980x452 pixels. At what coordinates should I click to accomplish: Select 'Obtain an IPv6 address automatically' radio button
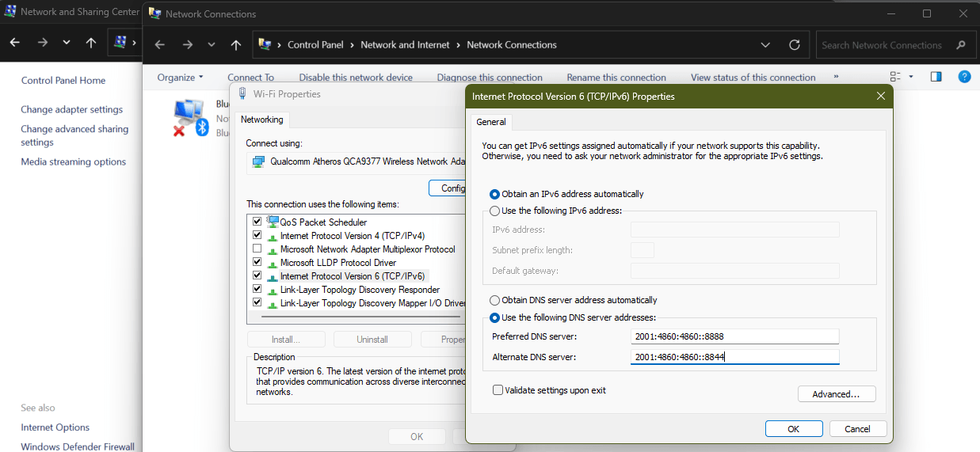pos(495,194)
